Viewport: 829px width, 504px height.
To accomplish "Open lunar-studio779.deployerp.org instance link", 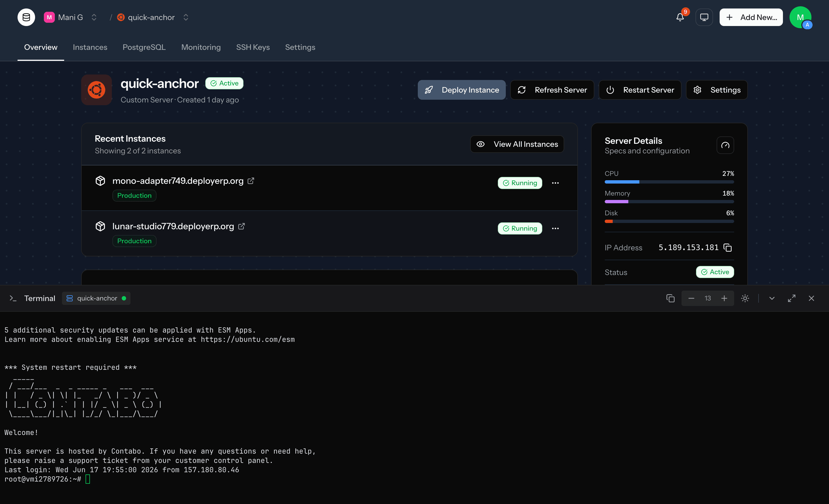I will click(173, 226).
